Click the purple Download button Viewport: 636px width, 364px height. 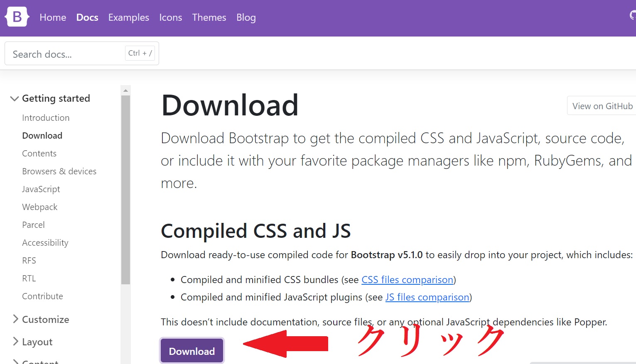[192, 351]
